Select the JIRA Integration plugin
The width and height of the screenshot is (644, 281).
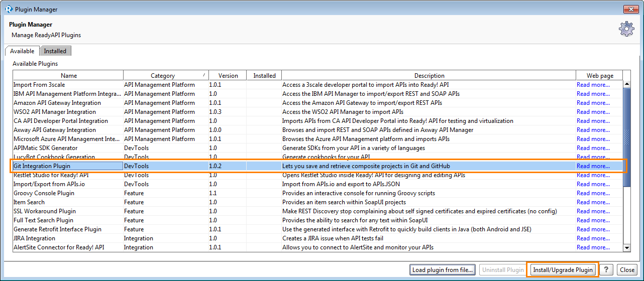coord(318,238)
